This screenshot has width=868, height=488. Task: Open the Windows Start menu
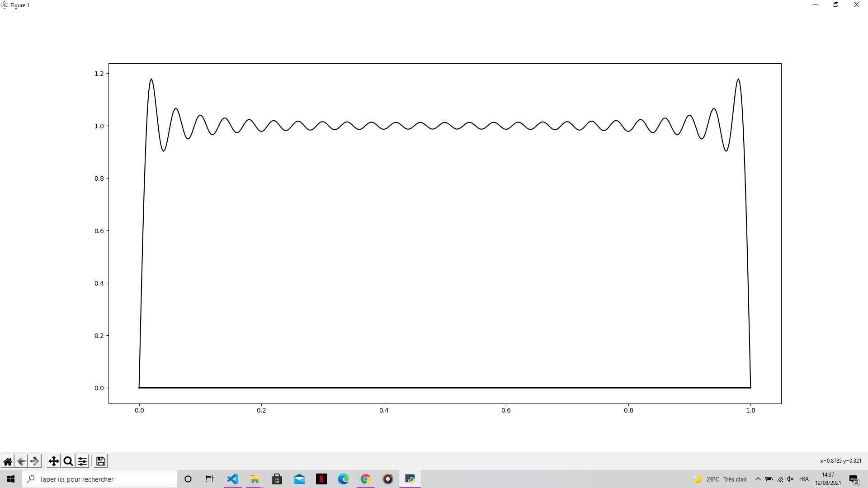point(11,479)
